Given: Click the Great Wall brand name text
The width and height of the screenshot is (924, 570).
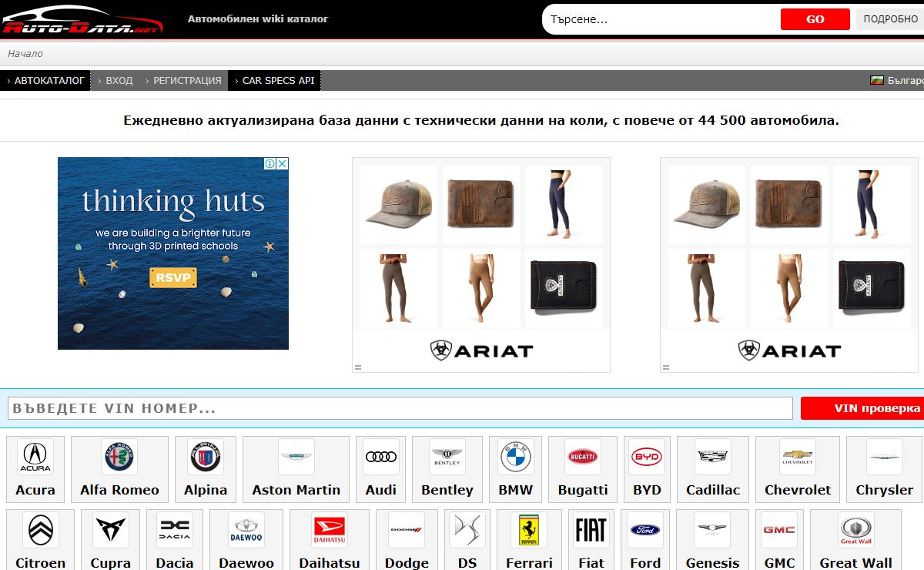Looking at the screenshot, I should coord(855,563).
